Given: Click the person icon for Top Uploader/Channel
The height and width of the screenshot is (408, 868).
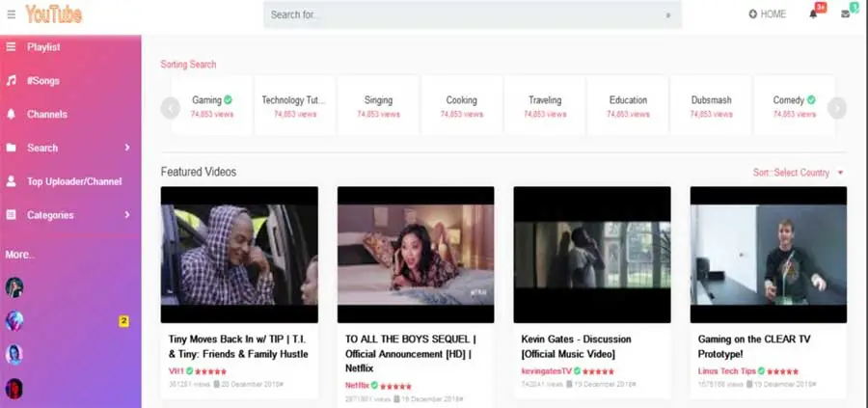Looking at the screenshot, I should click(11, 181).
